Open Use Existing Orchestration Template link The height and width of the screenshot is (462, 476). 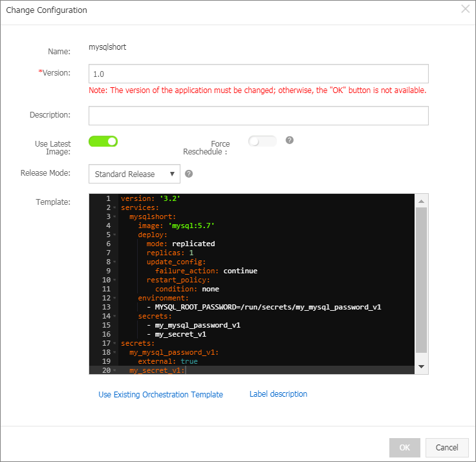point(160,394)
